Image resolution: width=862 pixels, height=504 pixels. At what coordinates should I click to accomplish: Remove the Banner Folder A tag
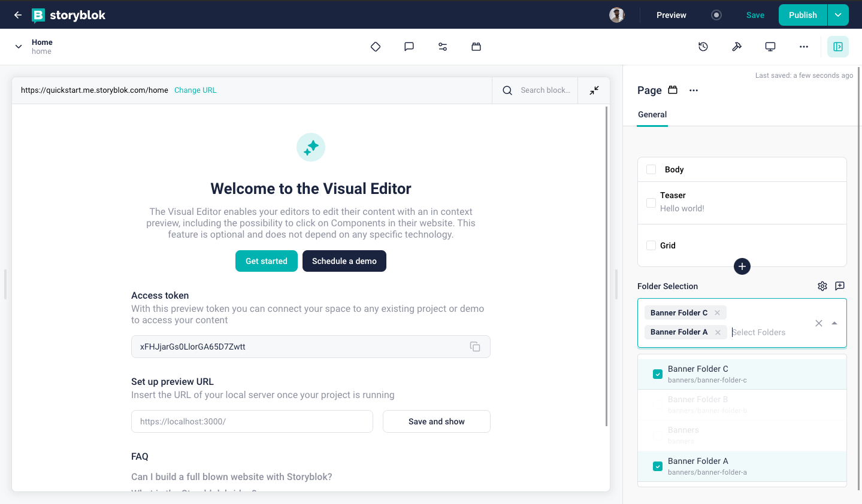[718, 332]
